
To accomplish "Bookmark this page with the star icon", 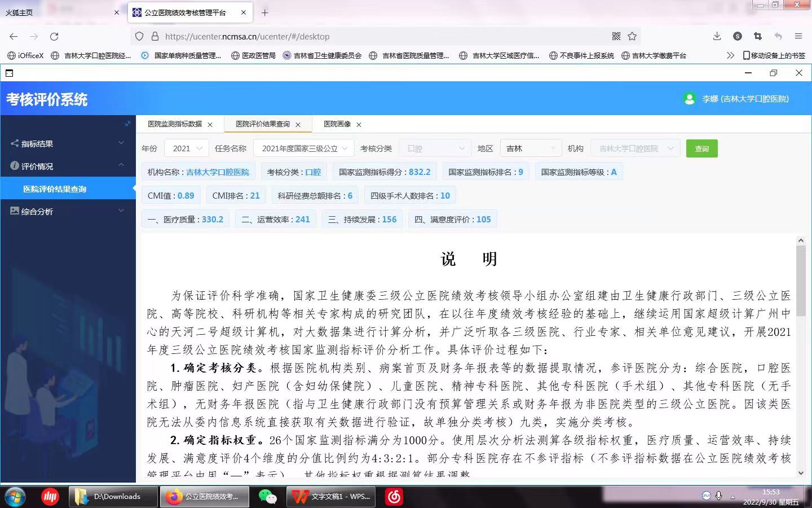I will coord(632,36).
